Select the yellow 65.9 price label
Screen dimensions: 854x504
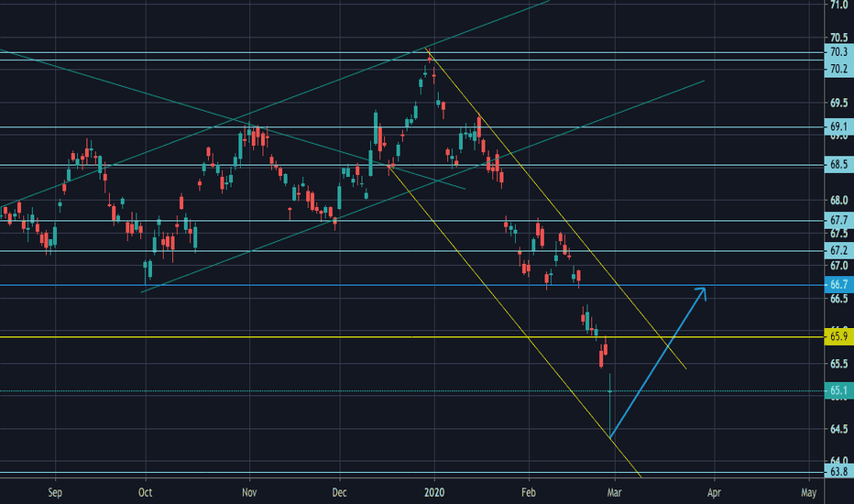click(x=838, y=336)
